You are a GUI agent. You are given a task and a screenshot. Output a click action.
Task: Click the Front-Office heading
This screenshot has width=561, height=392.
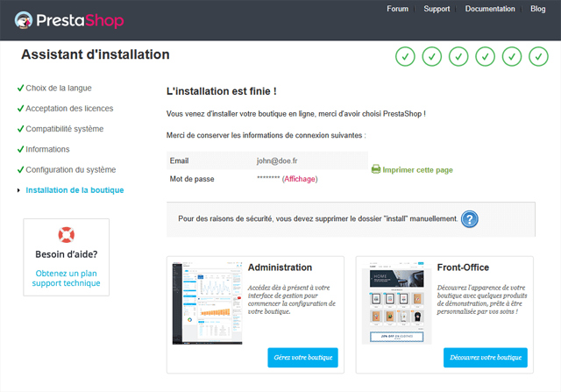463,267
